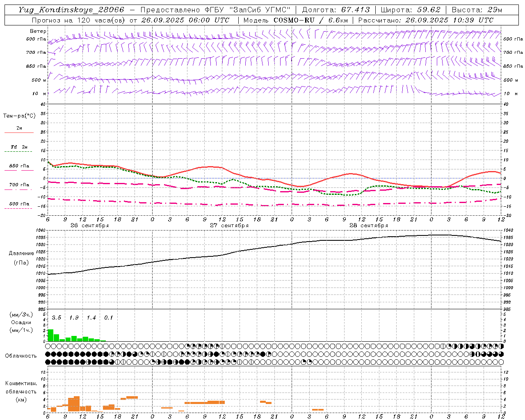The height and width of the screenshot is (420, 525).
Task: Click the Облачность cloud cover label
Action: (21, 356)
